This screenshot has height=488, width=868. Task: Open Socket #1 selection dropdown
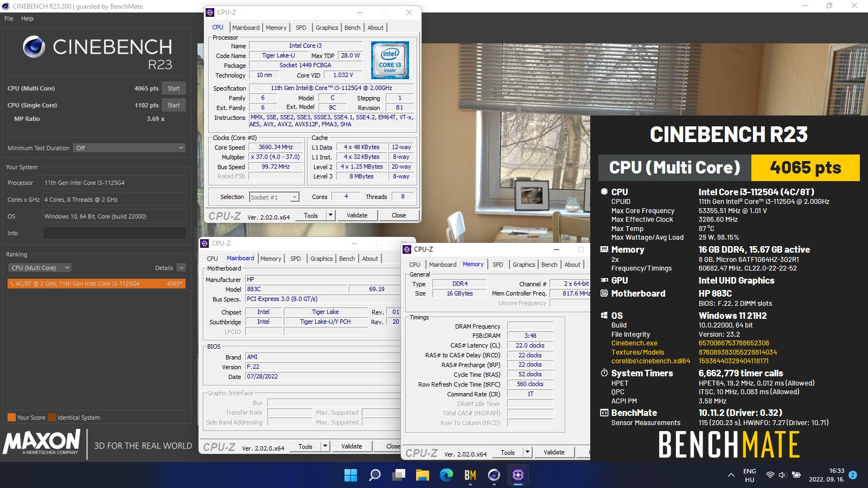pyautogui.click(x=274, y=197)
